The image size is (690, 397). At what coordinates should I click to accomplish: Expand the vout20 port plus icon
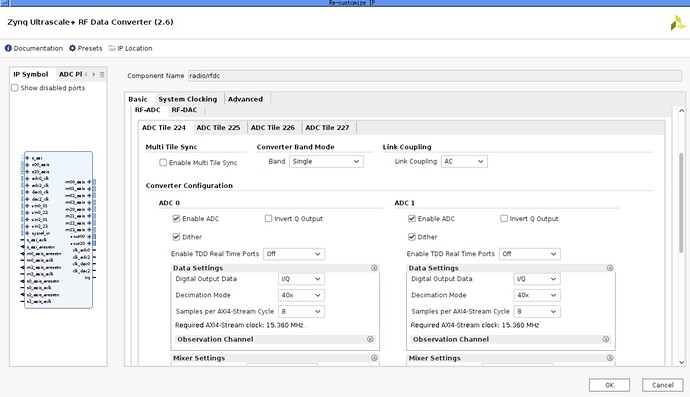click(x=89, y=243)
